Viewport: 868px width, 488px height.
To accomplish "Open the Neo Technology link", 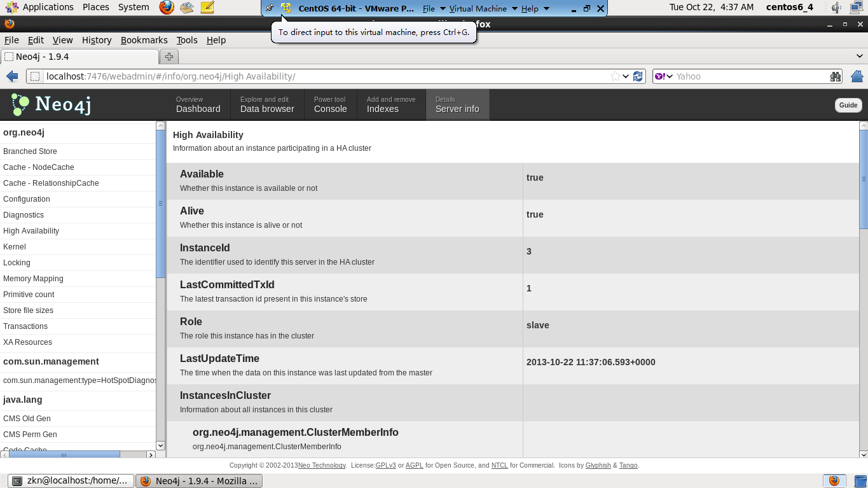I will (322, 465).
